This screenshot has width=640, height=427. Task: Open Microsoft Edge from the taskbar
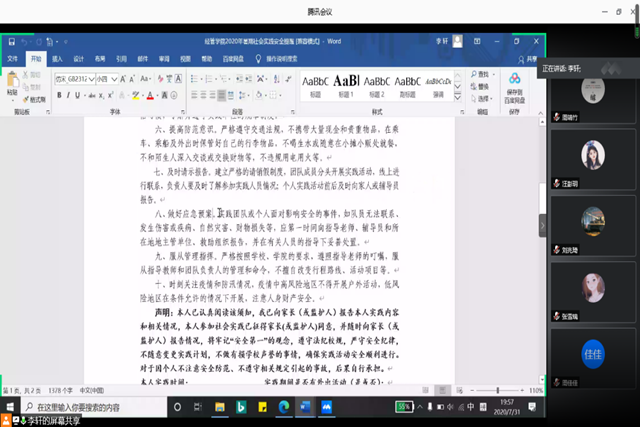click(x=283, y=407)
